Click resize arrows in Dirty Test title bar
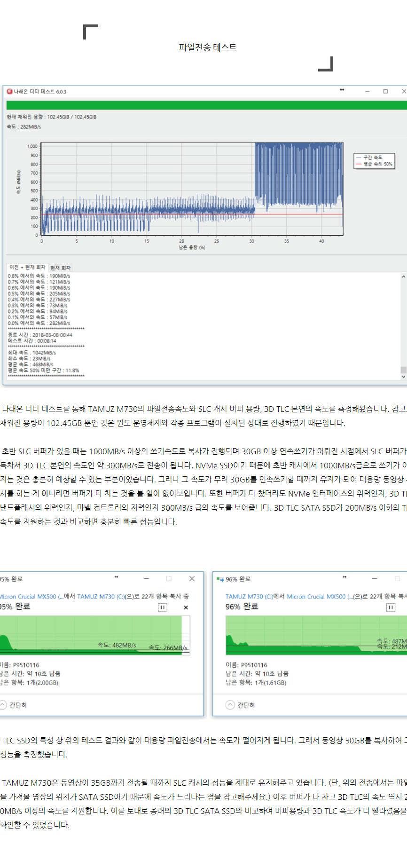Viewport: 407px width, 868px height. 342,90
